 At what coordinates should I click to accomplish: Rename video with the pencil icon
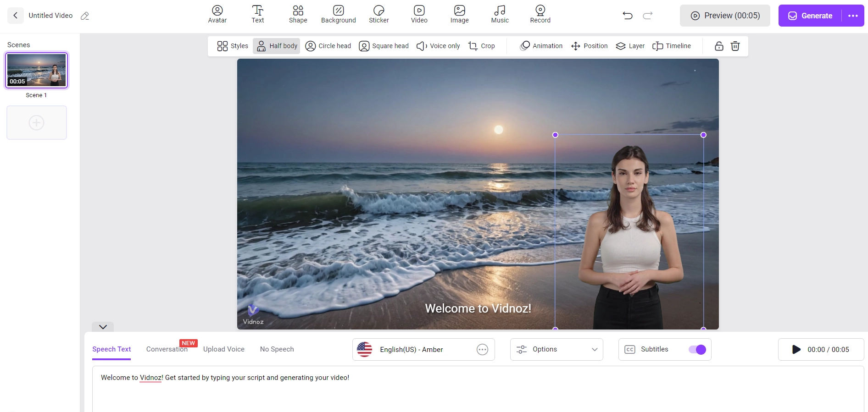click(85, 16)
